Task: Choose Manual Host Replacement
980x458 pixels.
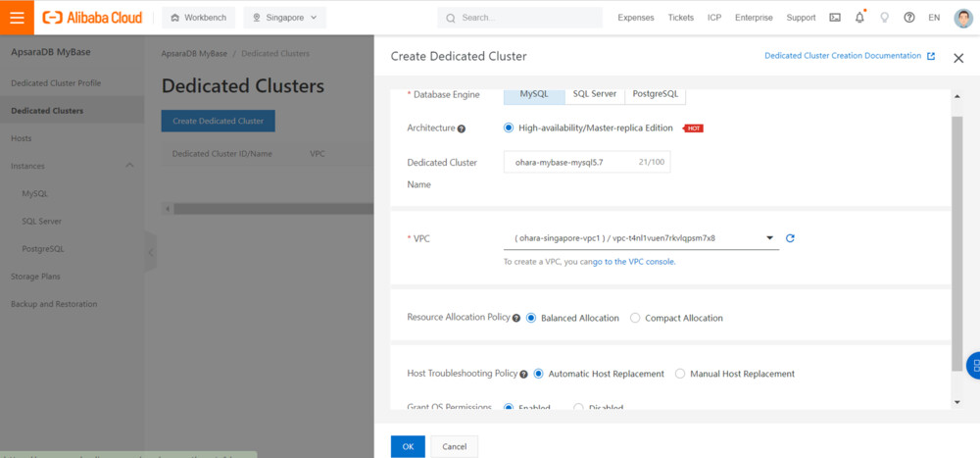Action: (x=681, y=374)
